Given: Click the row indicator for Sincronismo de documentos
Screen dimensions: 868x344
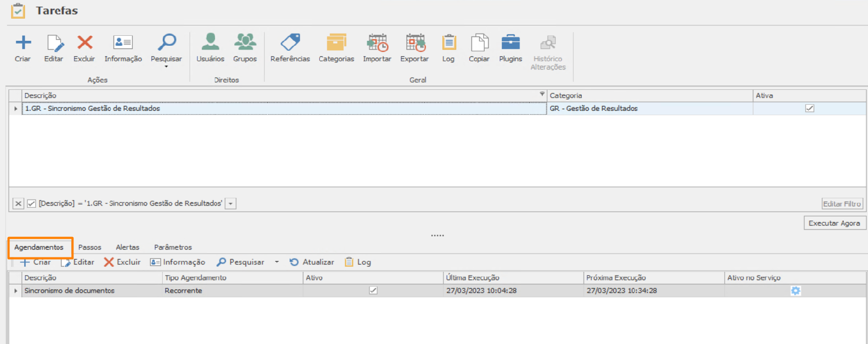Looking at the screenshot, I should pos(15,291).
